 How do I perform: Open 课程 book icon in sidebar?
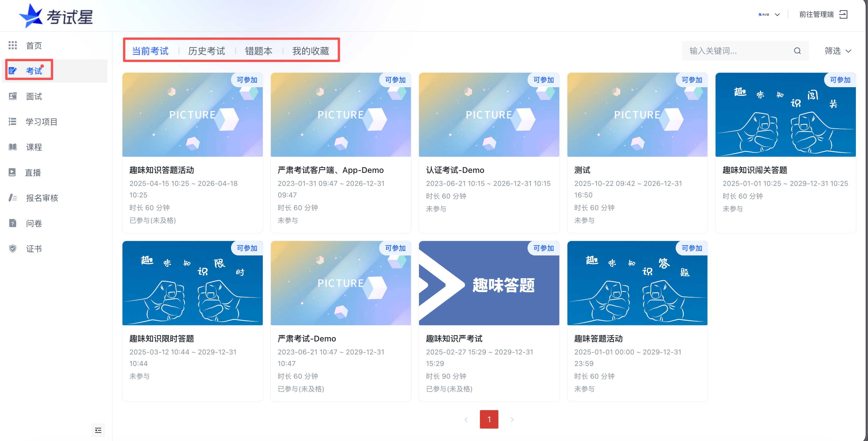click(12, 147)
